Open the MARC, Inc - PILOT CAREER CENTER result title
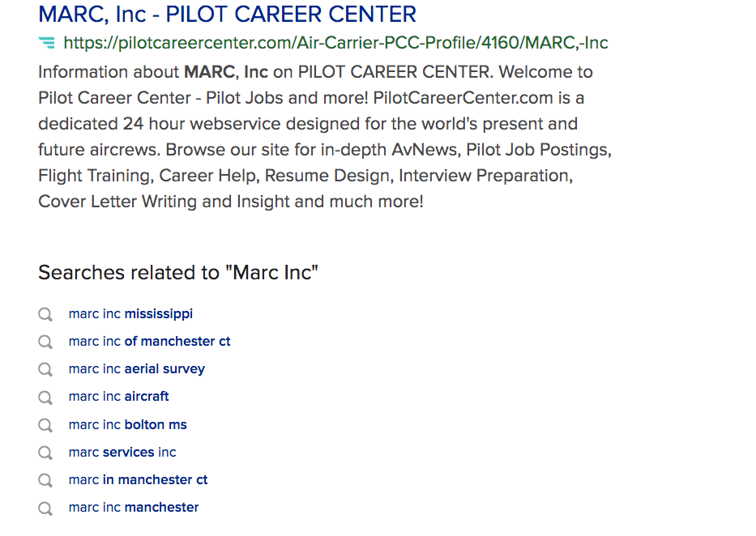This screenshot has width=756, height=536. (x=227, y=15)
